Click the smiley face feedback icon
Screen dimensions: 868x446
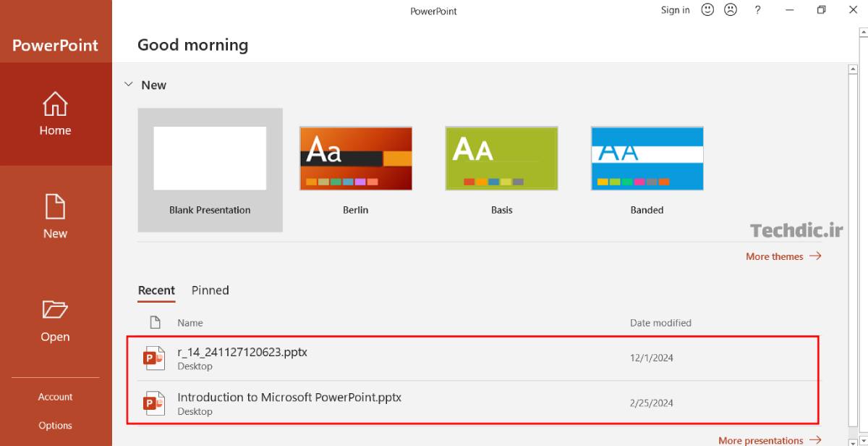[x=707, y=10]
